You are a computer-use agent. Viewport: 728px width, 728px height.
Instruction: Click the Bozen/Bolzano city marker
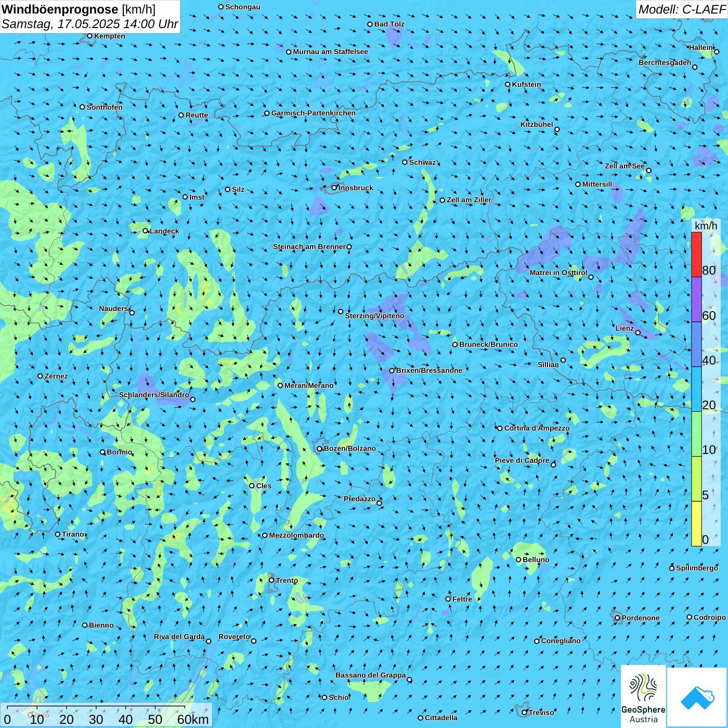pyautogui.click(x=319, y=449)
